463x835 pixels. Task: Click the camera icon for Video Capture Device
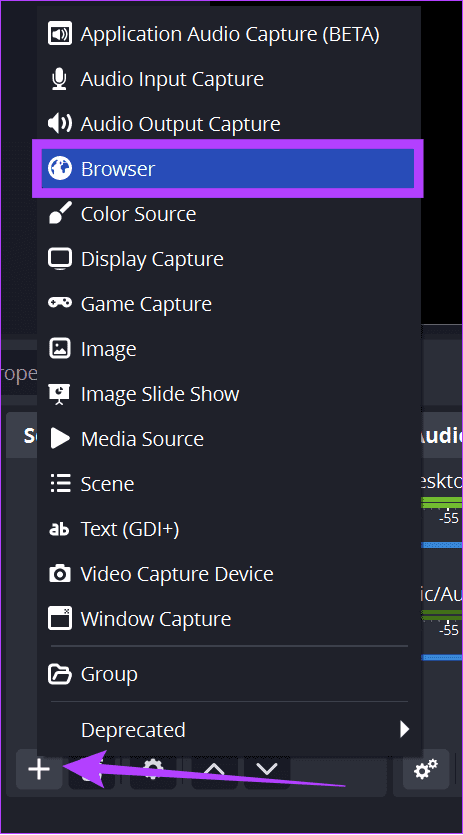60,574
